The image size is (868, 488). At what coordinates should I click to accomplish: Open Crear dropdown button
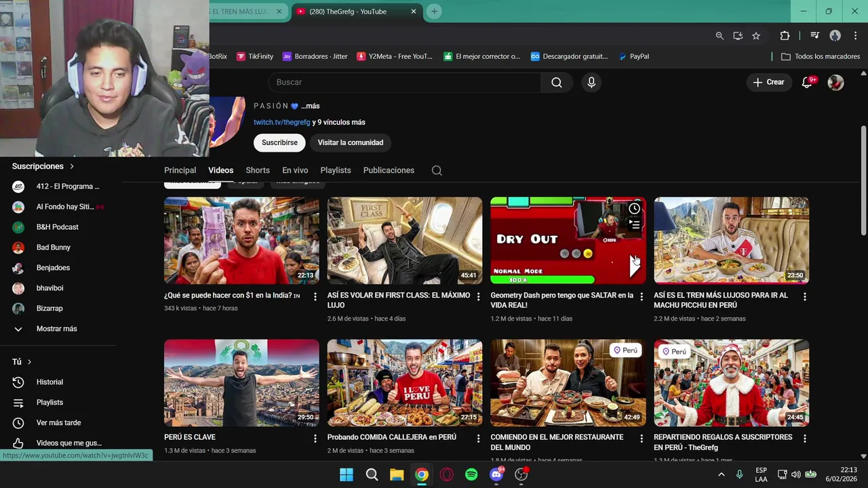tap(768, 82)
